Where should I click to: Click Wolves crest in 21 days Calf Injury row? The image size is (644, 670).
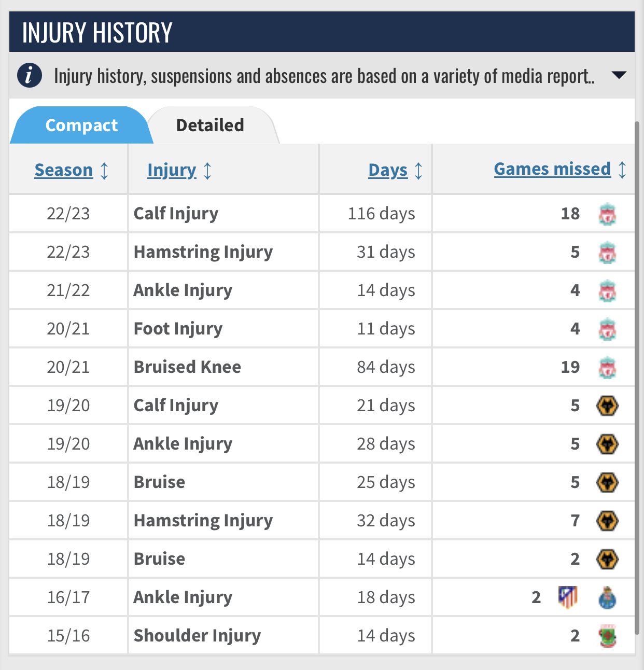pyautogui.click(x=607, y=406)
